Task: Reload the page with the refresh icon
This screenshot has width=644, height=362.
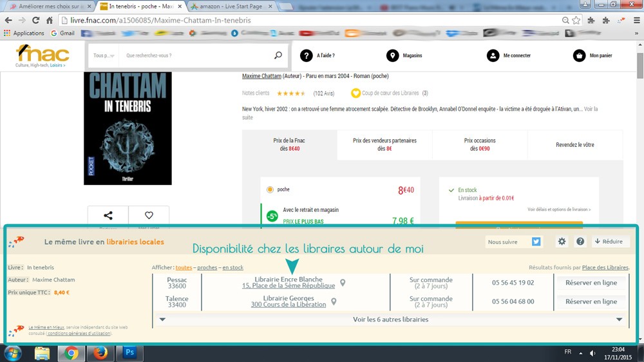Action: [x=35, y=20]
